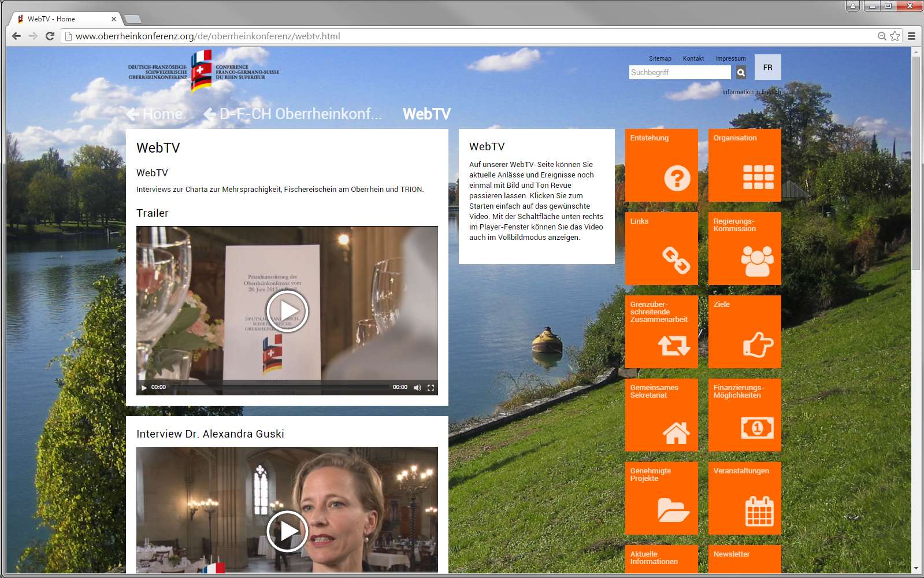Screen dimensions: 924x578
Task: Open Genehmigte Projekte folder tile
Action: 661,498
